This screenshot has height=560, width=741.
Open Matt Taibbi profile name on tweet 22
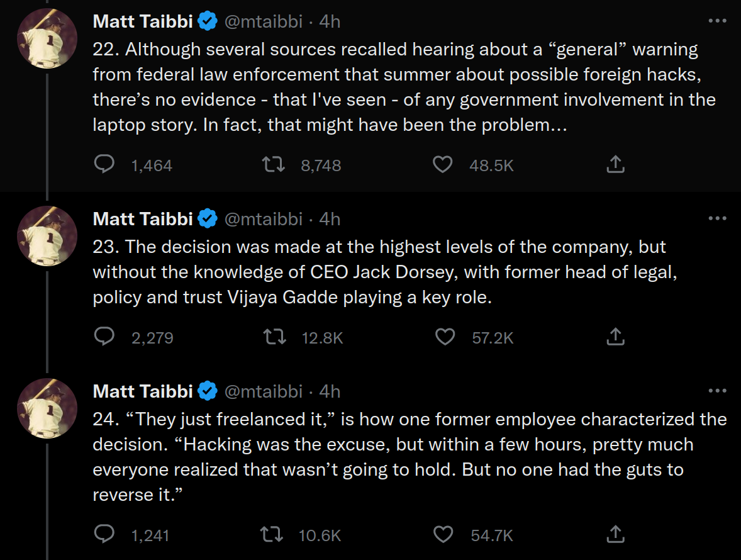143,21
